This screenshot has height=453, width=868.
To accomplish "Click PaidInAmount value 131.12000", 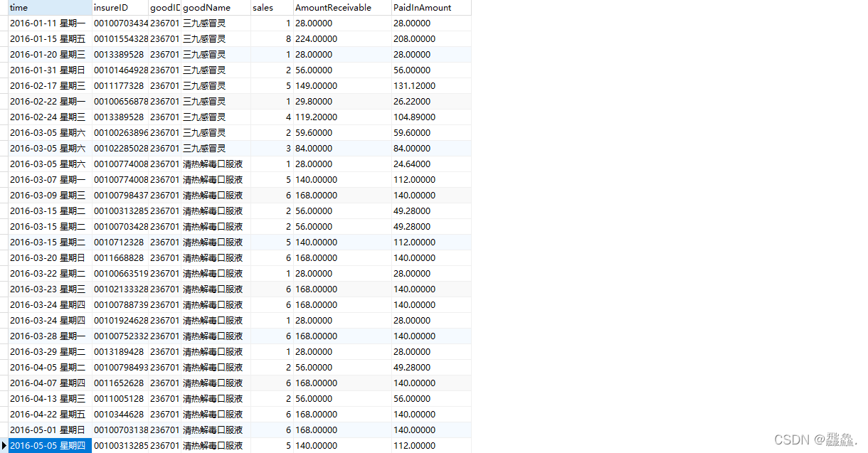I will (x=414, y=86).
